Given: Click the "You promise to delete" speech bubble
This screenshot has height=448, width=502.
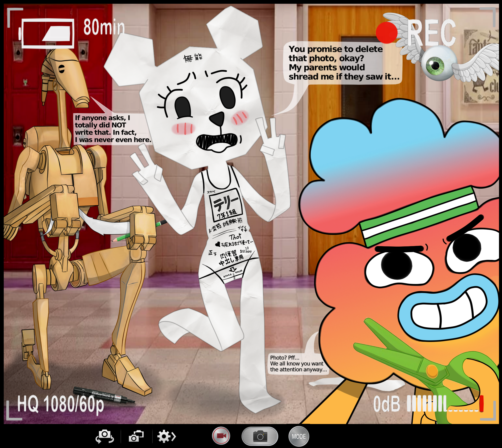Looking at the screenshot, I should coord(343,63).
